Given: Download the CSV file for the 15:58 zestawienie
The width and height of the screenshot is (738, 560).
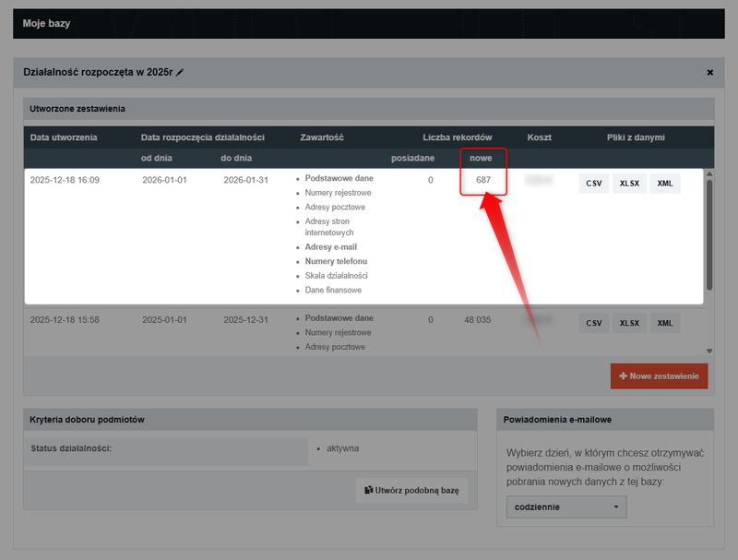Looking at the screenshot, I should click(x=593, y=323).
